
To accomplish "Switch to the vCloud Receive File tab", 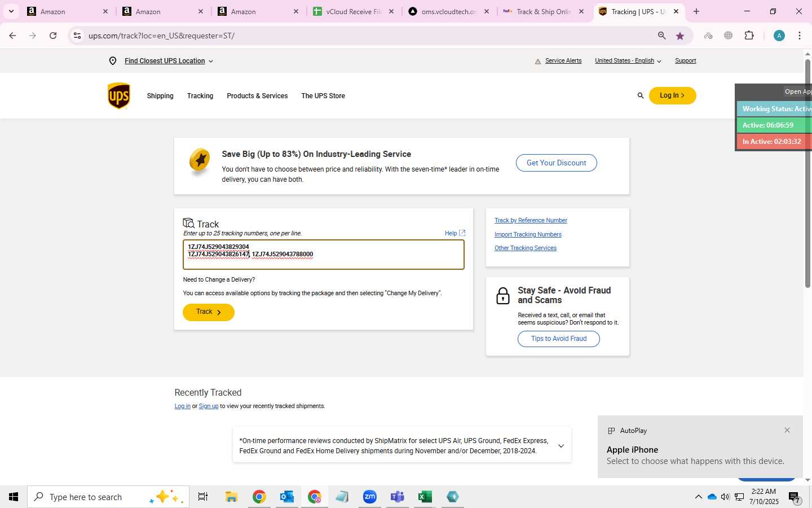I will click(x=354, y=11).
